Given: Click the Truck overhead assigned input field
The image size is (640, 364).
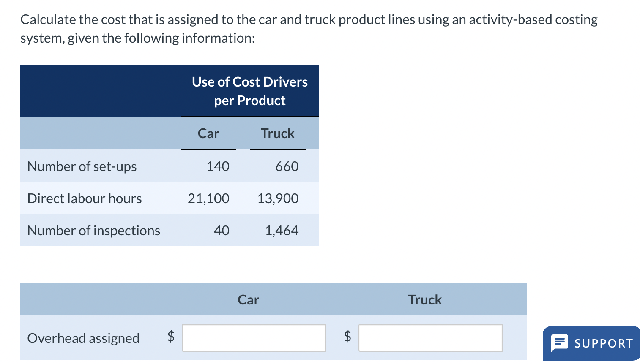Looking at the screenshot, I should [x=430, y=337].
